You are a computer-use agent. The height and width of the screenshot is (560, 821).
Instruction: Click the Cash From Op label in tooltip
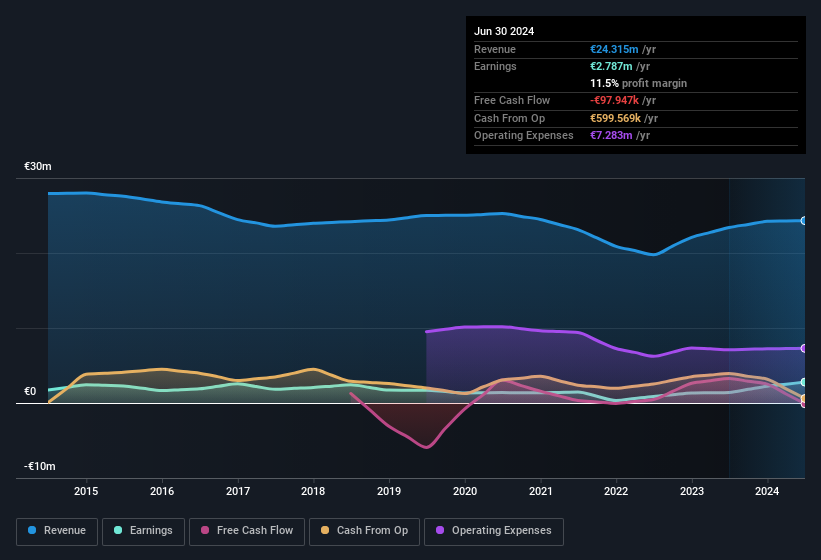509,118
